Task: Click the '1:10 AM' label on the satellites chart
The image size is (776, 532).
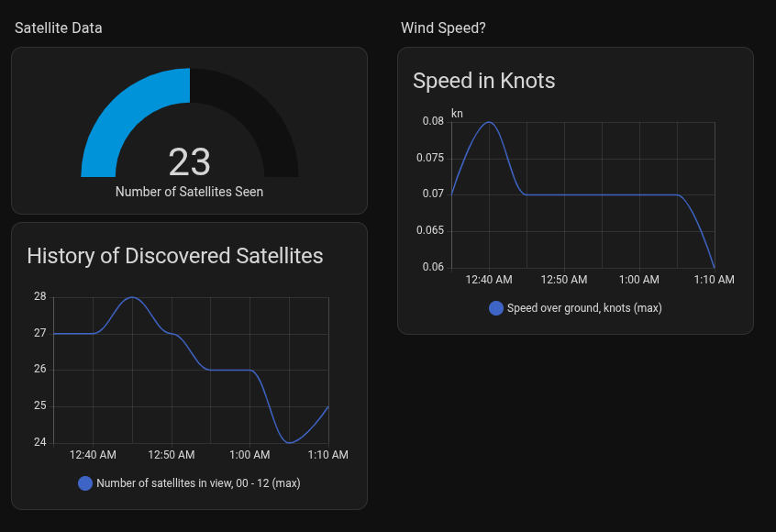Action: pos(327,455)
